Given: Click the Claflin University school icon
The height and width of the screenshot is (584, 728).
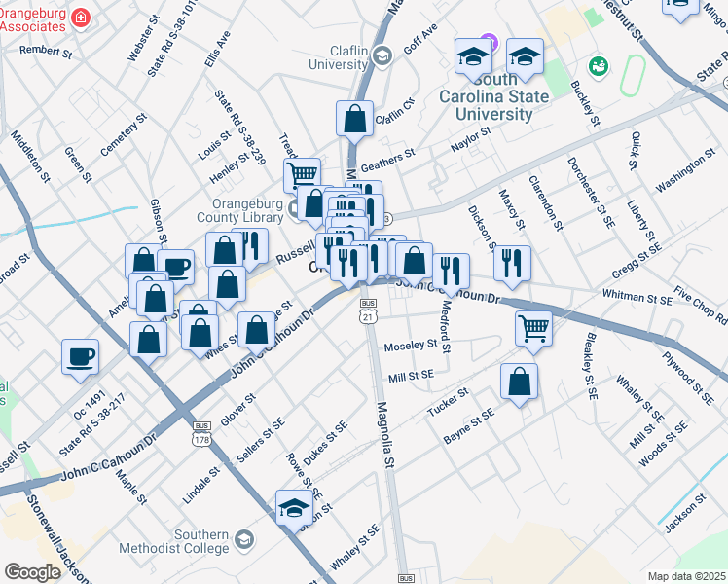Looking at the screenshot, I should pos(383,56).
